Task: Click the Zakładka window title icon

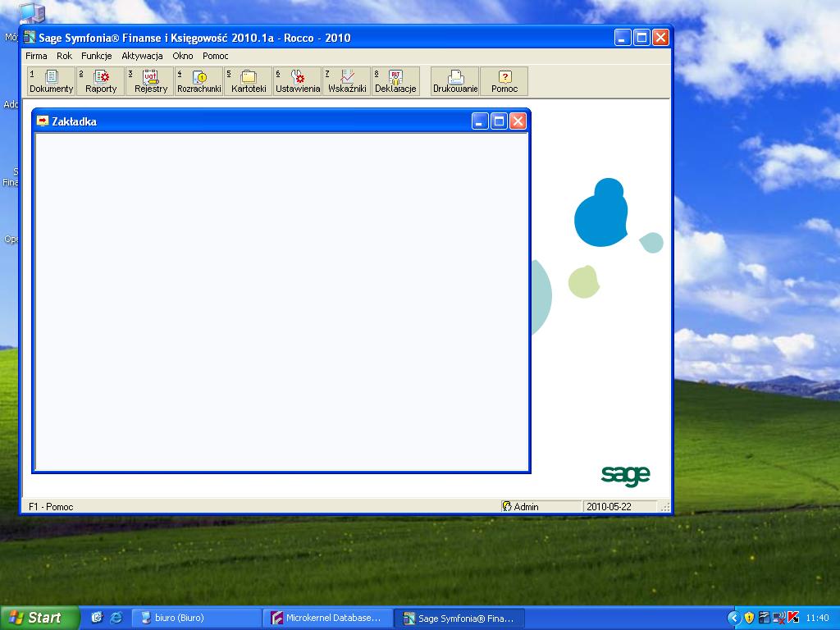Action: tap(43, 121)
